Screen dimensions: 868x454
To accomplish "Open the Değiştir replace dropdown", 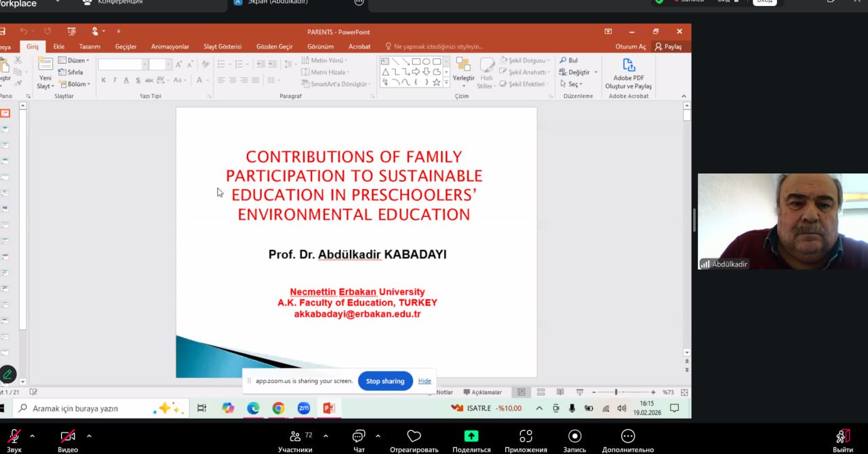I will (x=582, y=73).
